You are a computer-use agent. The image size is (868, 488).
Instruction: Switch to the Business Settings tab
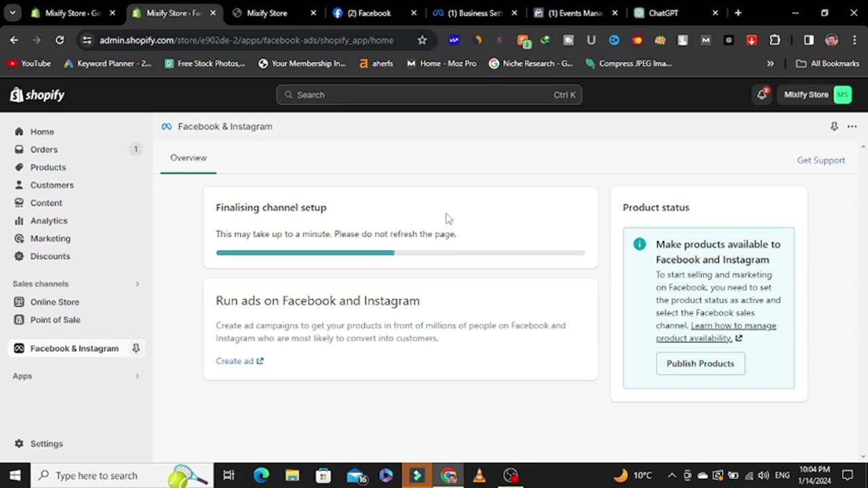(476, 13)
